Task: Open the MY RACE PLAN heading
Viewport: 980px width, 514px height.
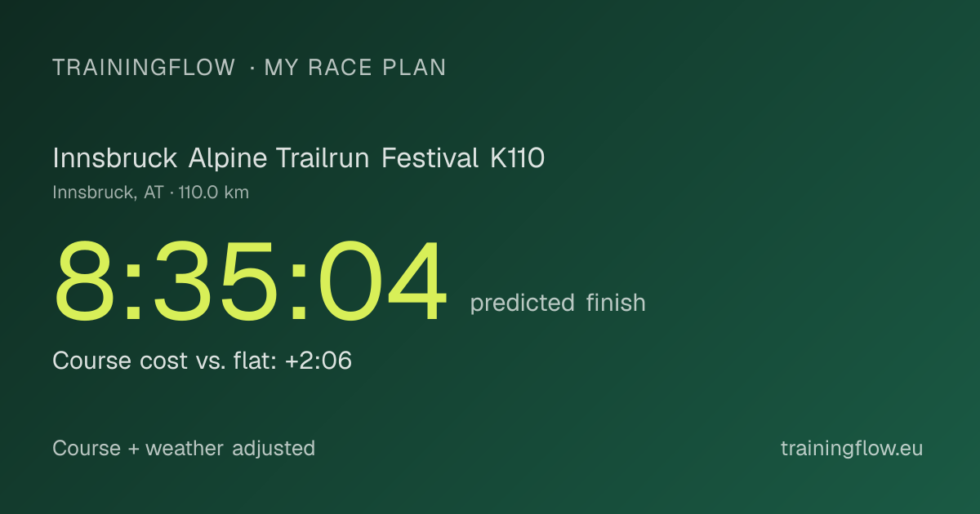Action: [x=355, y=68]
